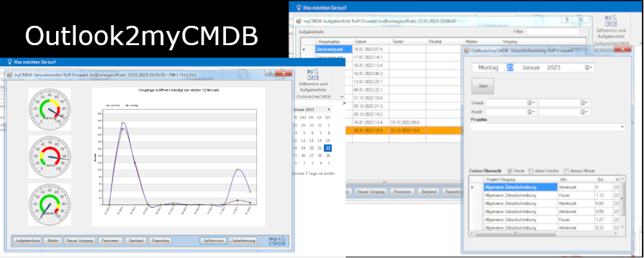
Task: Select the Servicerequest cell in Aufgabenliste
Action: pyautogui.click(x=334, y=50)
